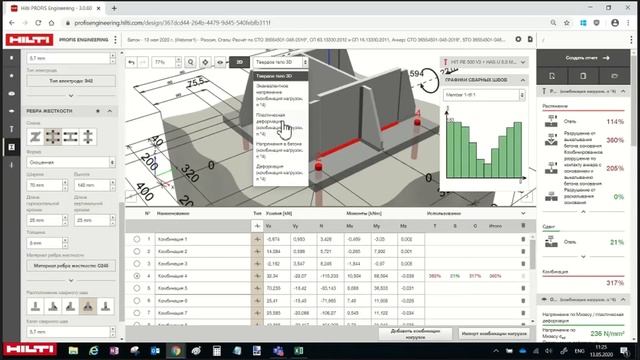Viewport: 640px width, 360px height.
Task: Select the second (highlighted) stiffener layout icon
Action: 53,137
